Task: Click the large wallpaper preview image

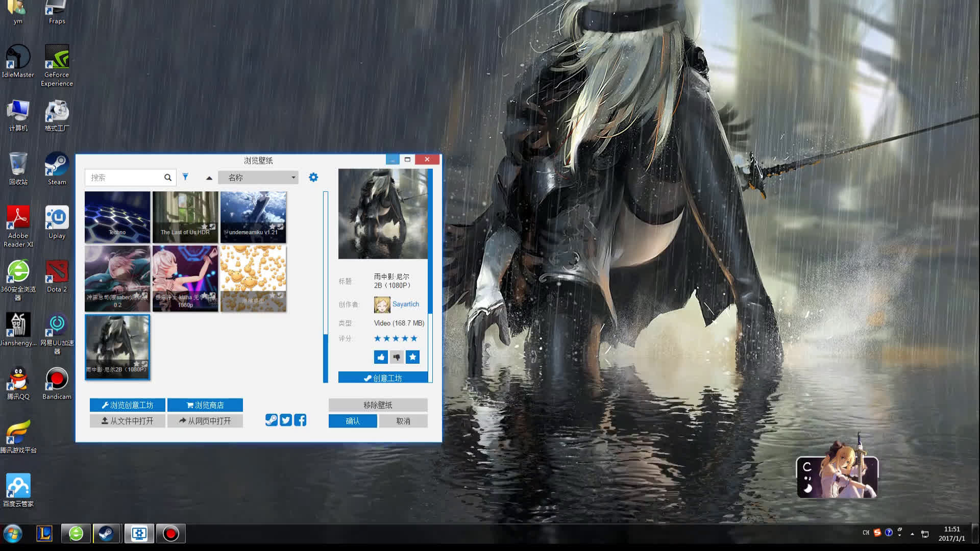Action: pyautogui.click(x=383, y=214)
